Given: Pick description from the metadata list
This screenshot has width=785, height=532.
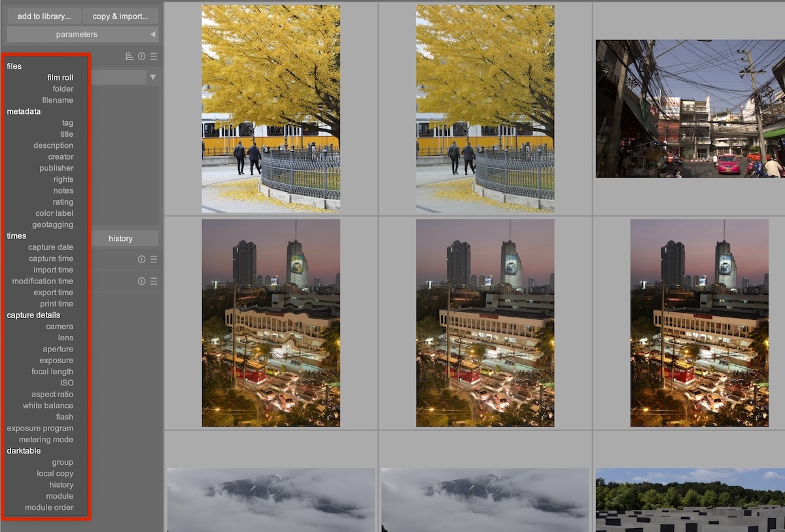Looking at the screenshot, I should [54, 145].
